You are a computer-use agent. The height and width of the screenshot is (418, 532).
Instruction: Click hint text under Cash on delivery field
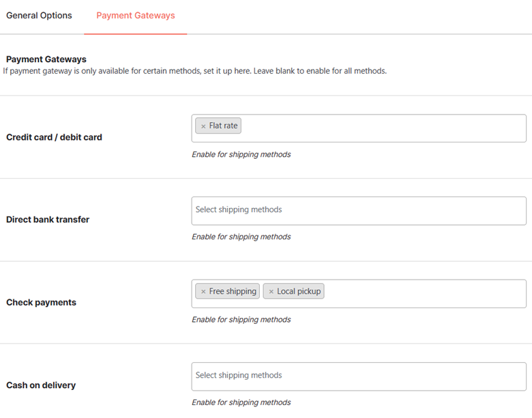[241, 402]
